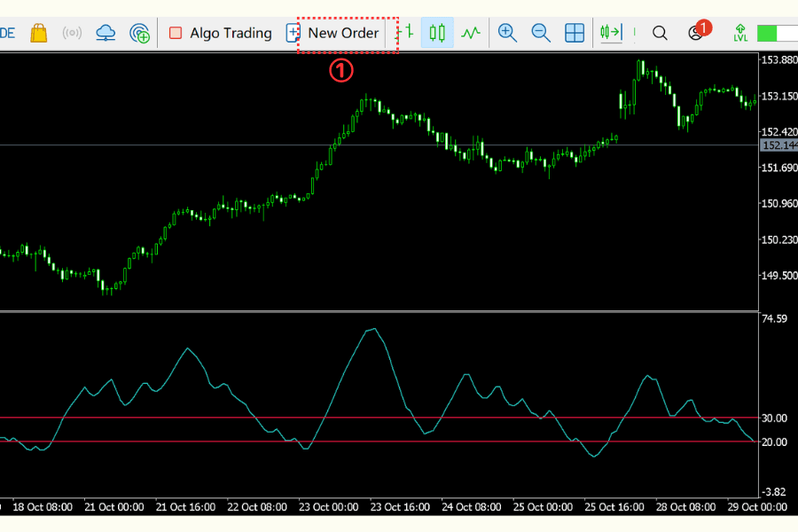Click the 151.690 price axis label
Image resolution: width=798 pixels, height=532 pixels.
pyautogui.click(x=779, y=168)
